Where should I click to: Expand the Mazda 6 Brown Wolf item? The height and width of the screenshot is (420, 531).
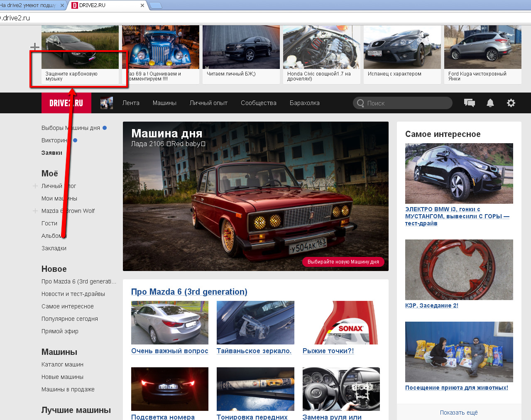point(35,211)
